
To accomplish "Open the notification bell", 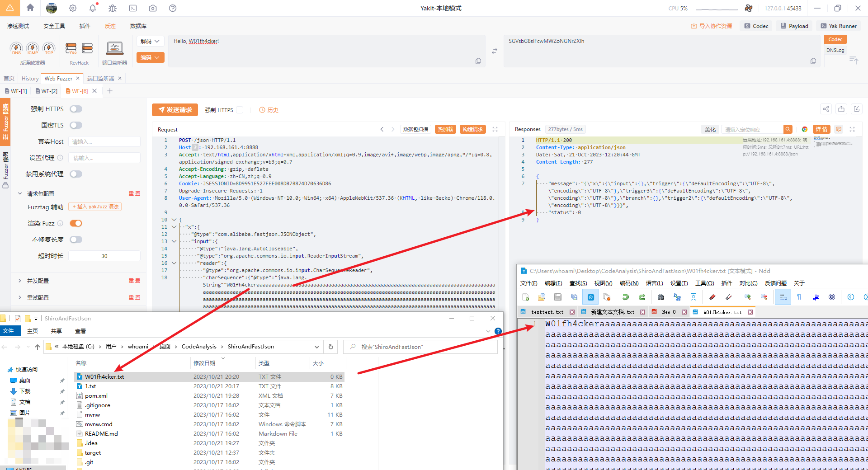I will (x=93, y=8).
